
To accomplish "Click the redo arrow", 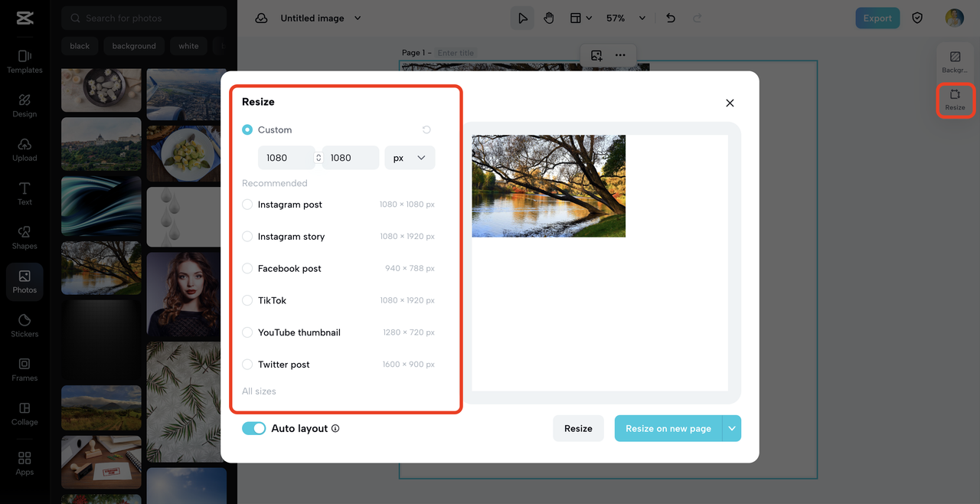I will (x=697, y=18).
